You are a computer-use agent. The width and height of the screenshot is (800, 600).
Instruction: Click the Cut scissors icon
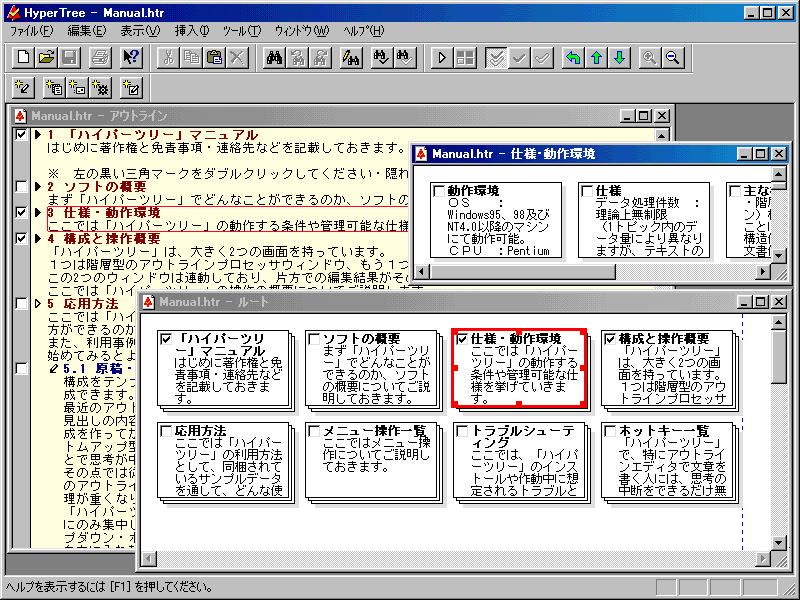(x=168, y=57)
